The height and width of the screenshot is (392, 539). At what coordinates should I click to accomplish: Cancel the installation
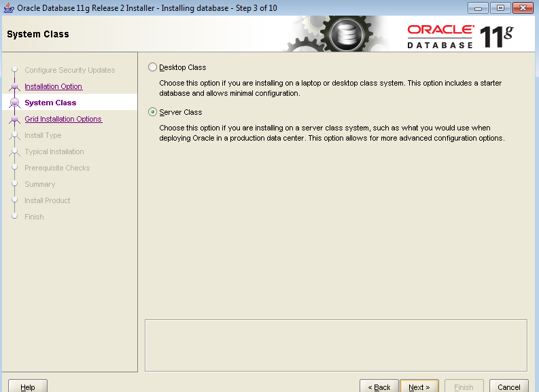click(x=508, y=387)
